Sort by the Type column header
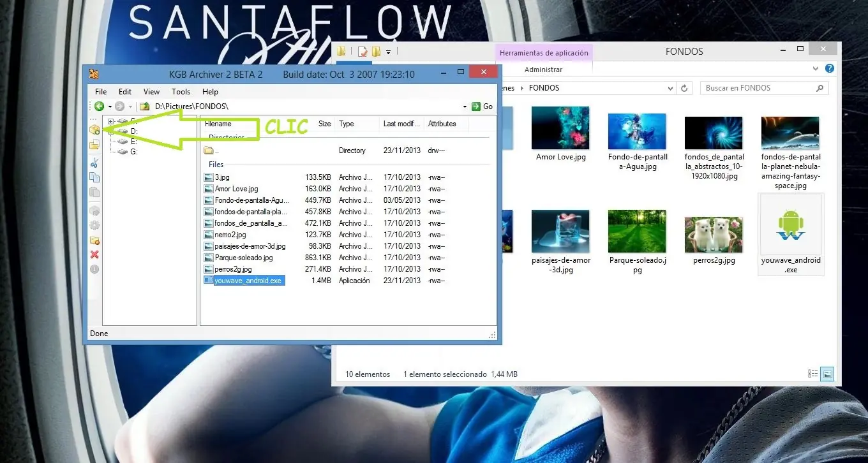Screen dimensions: 868x463 (x=357, y=124)
